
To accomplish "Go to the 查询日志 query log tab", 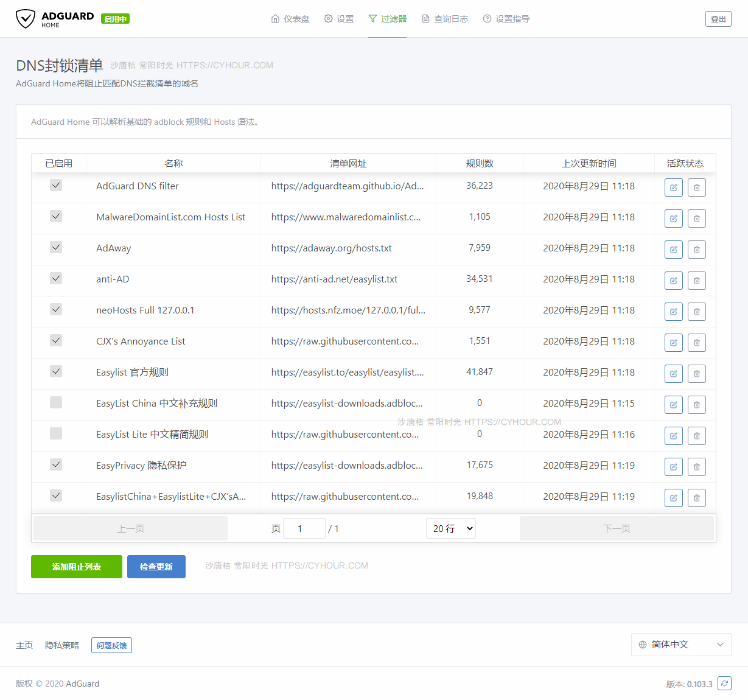I will 445,19.
